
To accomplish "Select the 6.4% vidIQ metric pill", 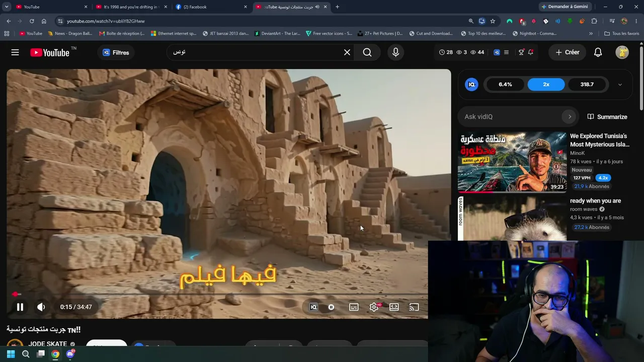I will 505,84.
